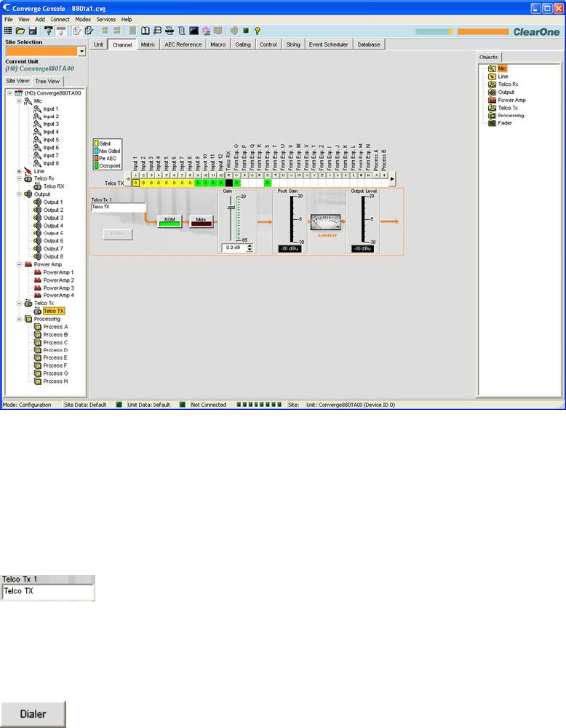
Task: Adjust the Gain fader slider
Action: point(231,207)
